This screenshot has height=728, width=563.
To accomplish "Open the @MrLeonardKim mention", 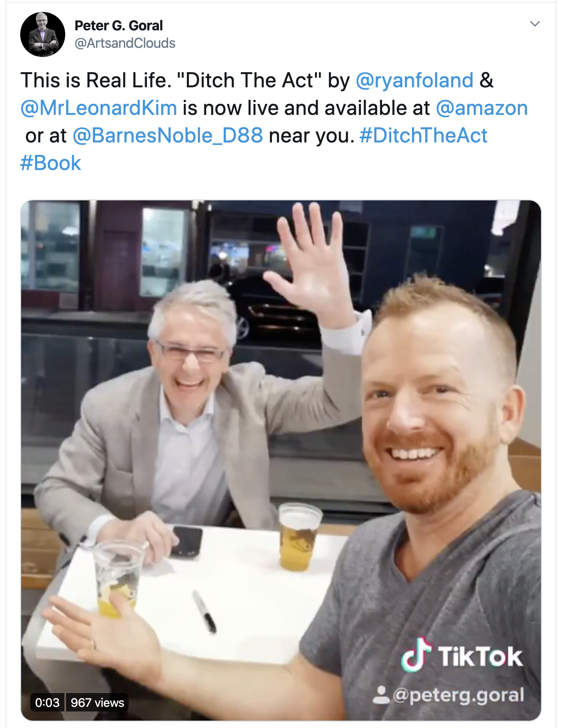I will pos(99,108).
